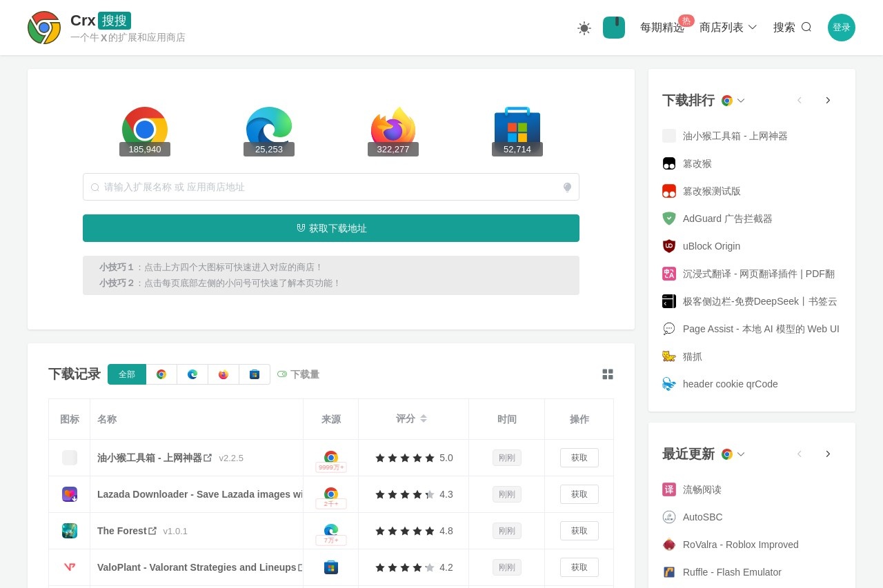Open AdGuard 广告拦截器 in ranking list
Viewport: 883px width, 588px height.
click(x=728, y=219)
